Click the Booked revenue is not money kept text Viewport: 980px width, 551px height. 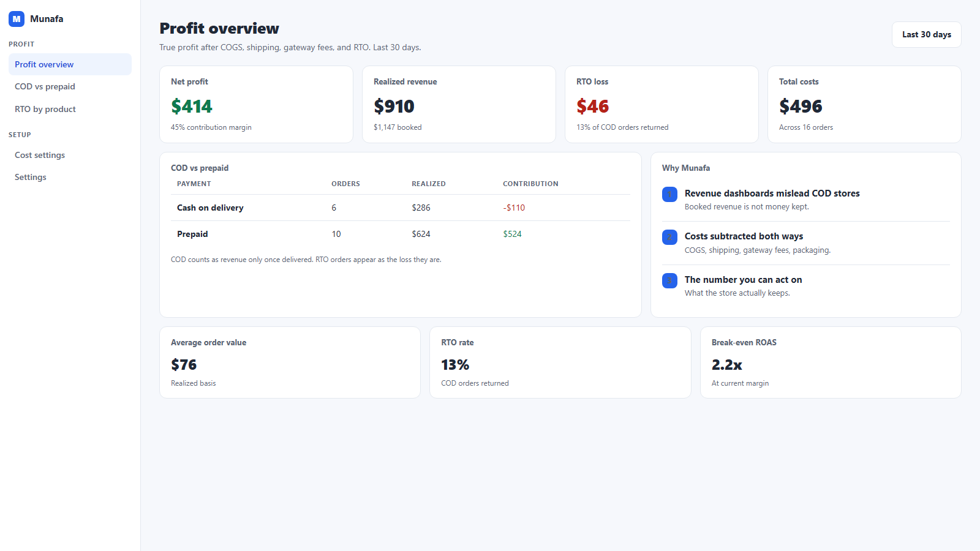747,207
